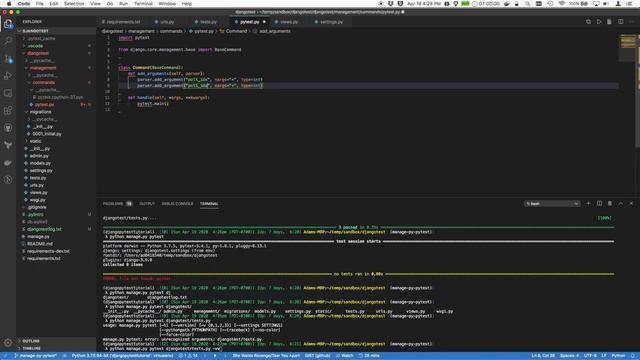This screenshot has height=360, width=640.
Task: Open requirements-dev.txt in explorer
Action: click(x=48, y=251)
